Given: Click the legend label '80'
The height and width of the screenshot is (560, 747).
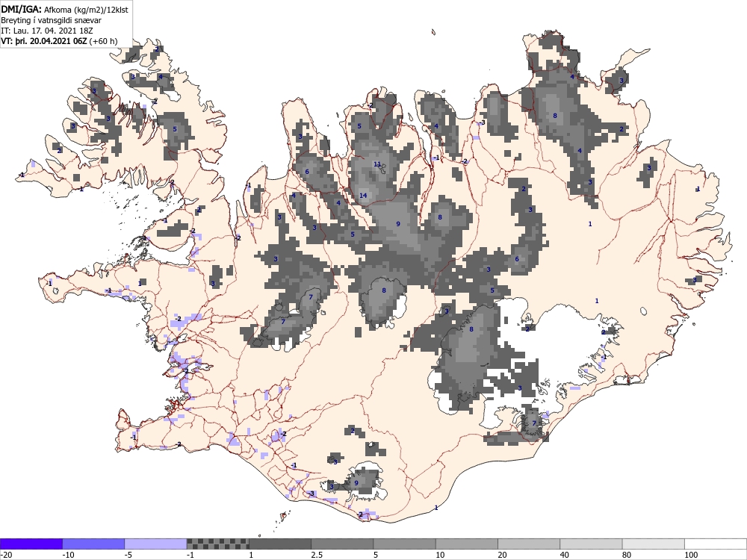Looking at the screenshot, I should tap(627, 555).
